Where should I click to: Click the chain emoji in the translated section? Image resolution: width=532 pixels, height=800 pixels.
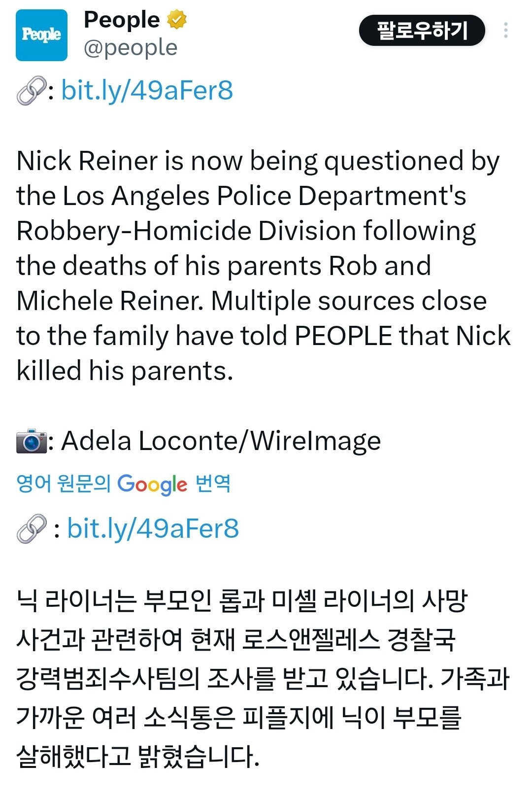[32, 528]
